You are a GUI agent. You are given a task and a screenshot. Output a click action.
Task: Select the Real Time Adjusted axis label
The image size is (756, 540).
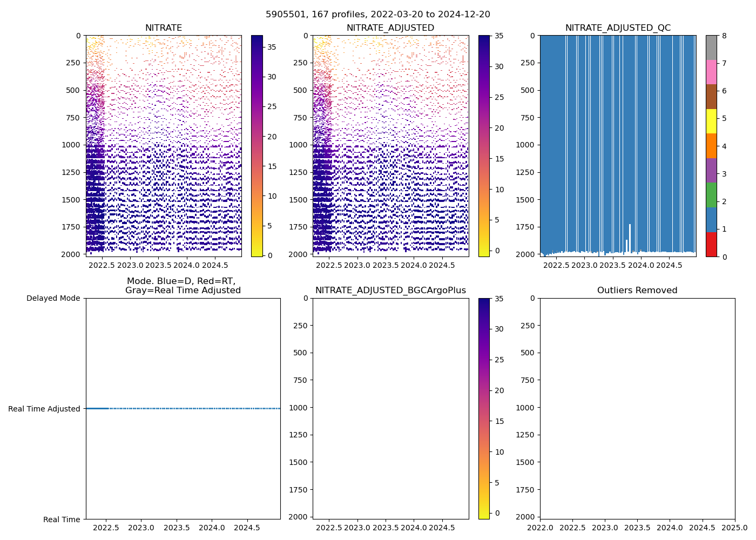[x=44, y=409]
